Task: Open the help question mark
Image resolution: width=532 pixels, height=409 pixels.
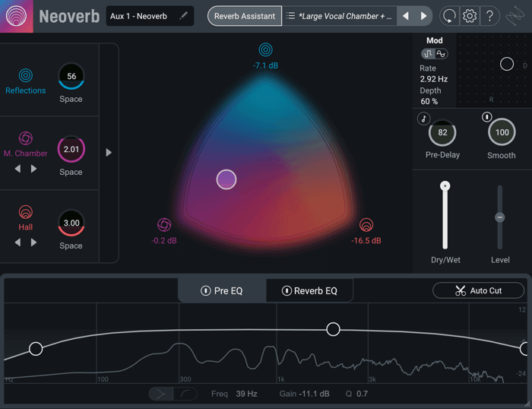Action: pos(489,16)
